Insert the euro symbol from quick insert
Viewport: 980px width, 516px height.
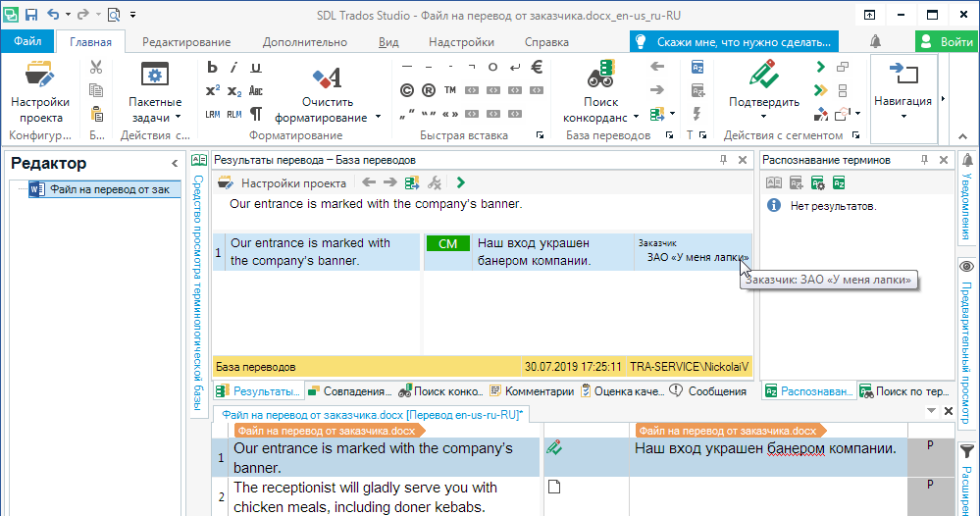(x=537, y=67)
